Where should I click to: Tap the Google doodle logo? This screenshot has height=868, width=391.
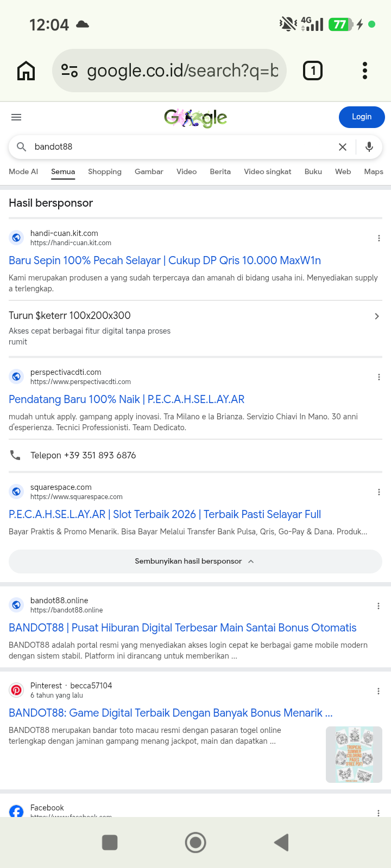195,117
